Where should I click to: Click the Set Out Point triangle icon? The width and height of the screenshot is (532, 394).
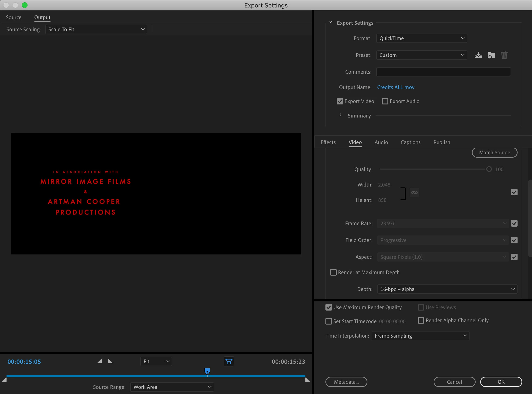click(x=110, y=361)
